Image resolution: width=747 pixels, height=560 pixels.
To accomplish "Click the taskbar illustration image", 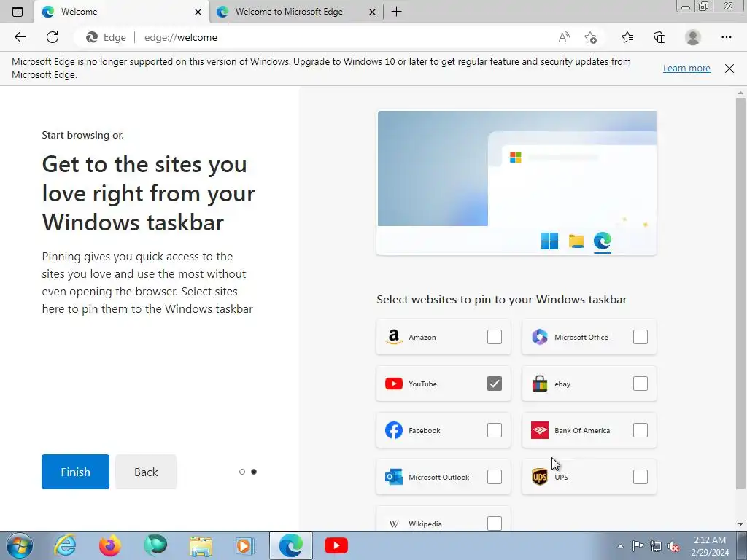I will point(517,183).
